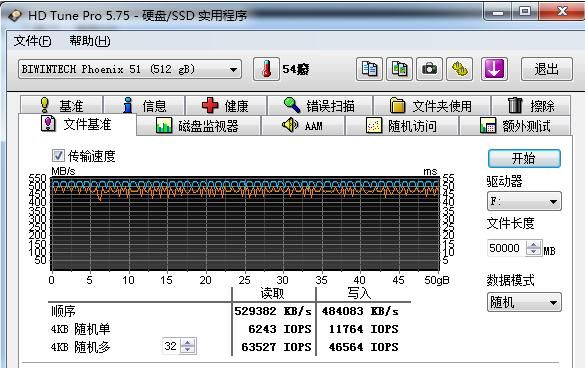This screenshot has width=585, height=368.
Task: Minimize the HD Tune Pro window
Action: [x=497, y=11]
